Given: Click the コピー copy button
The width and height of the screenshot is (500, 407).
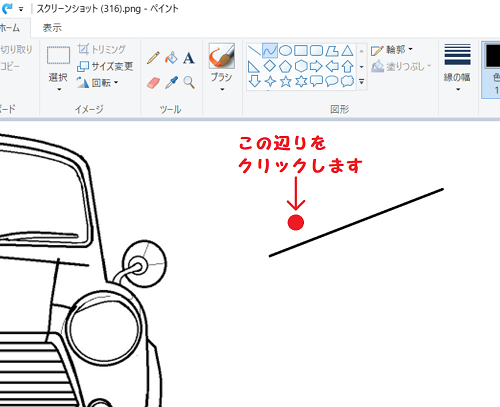Looking at the screenshot, I should pos(10,66).
